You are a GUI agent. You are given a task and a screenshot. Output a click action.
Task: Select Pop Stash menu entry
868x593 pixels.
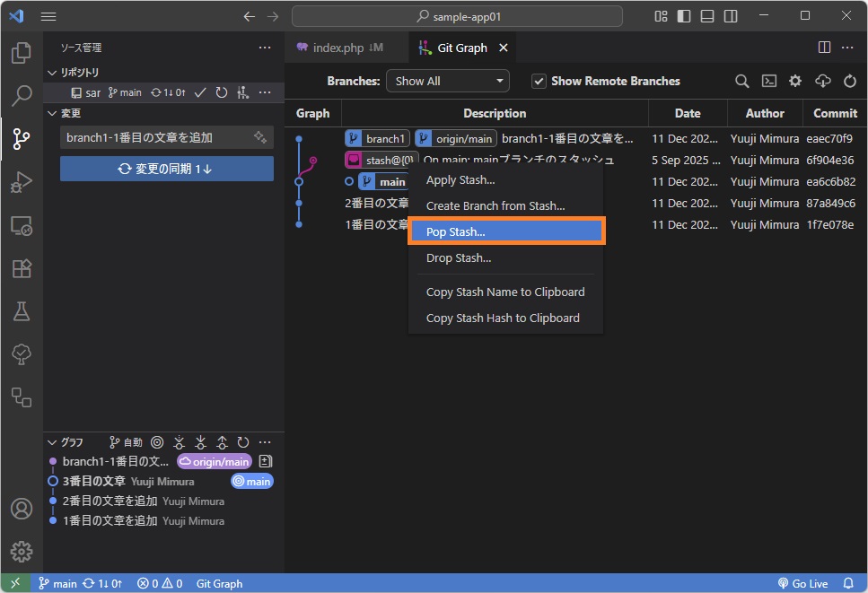505,231
